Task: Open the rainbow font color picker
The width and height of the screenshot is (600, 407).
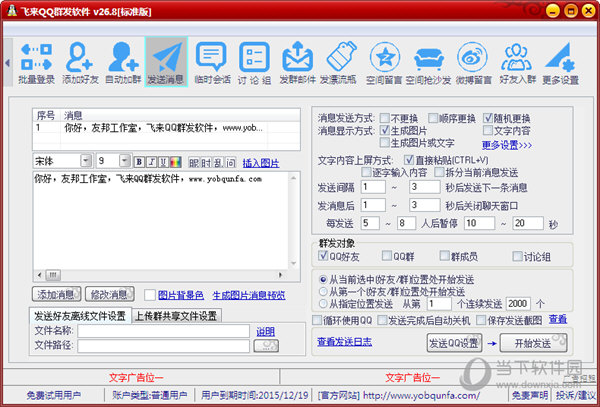Action: click(x=176, y=162)
